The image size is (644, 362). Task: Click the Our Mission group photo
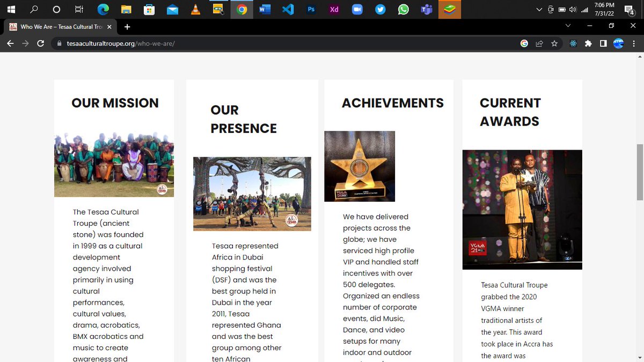114,165
